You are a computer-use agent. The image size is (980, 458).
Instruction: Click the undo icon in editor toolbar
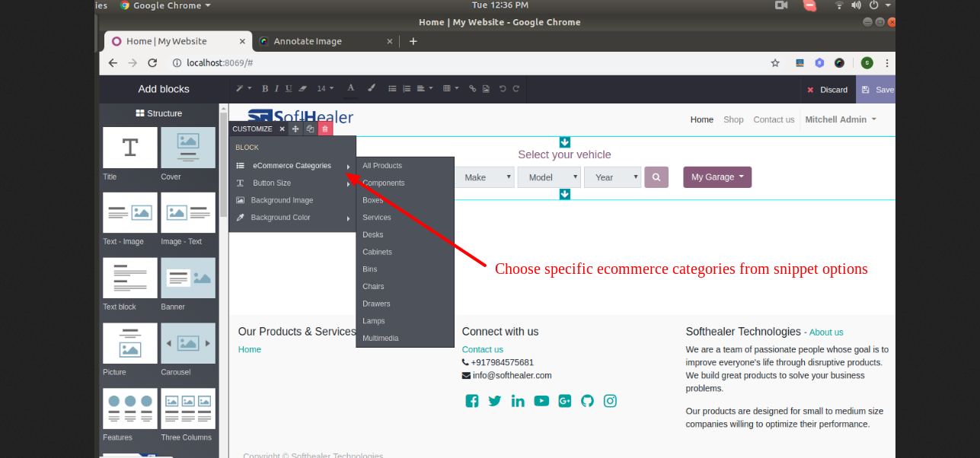[x=503, y=88]
